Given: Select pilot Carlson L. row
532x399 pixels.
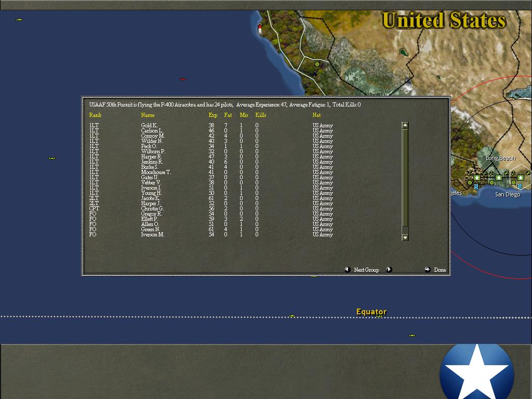Looking at the screenshot, I should point(211,130).
